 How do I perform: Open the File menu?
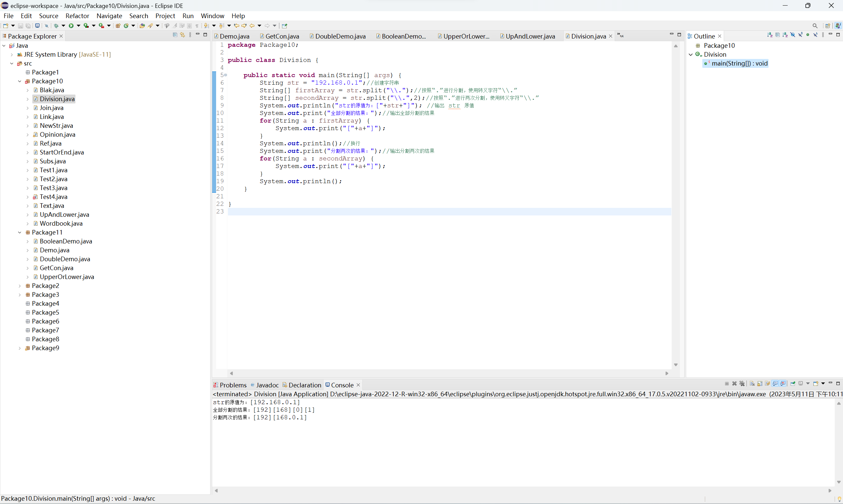pyautogui.click(x=9, y=16)
